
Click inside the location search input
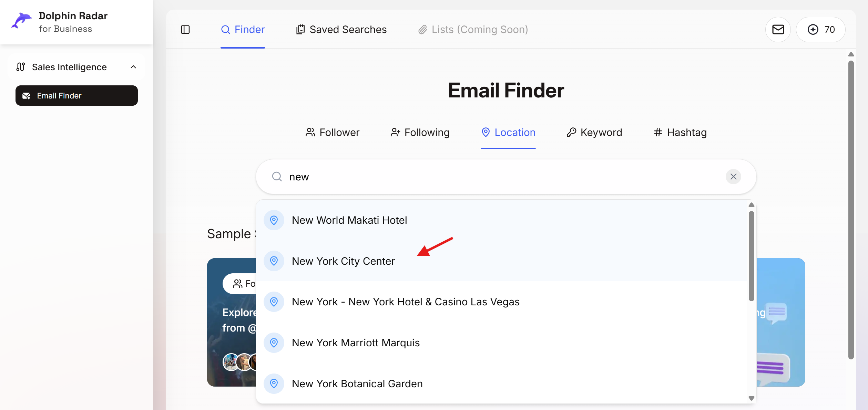click(x=500, y=177)
